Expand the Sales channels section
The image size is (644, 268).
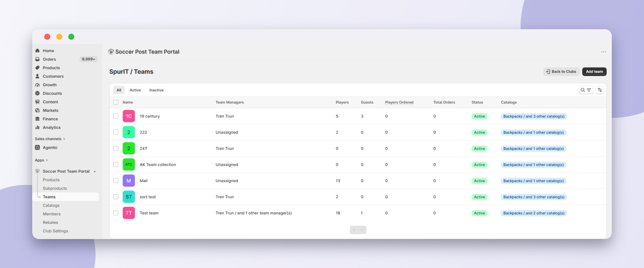tap(50, 139)
